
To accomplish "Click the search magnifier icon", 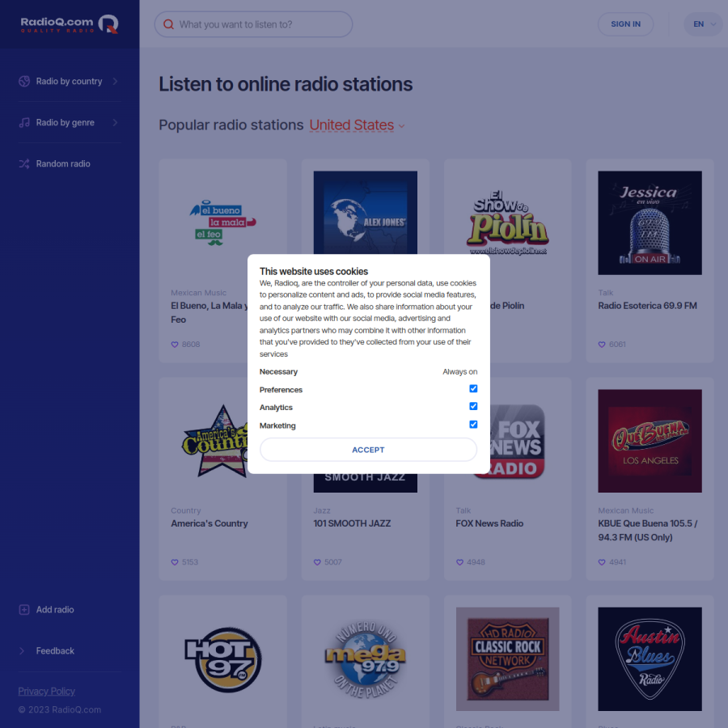I will click(168, 24).
